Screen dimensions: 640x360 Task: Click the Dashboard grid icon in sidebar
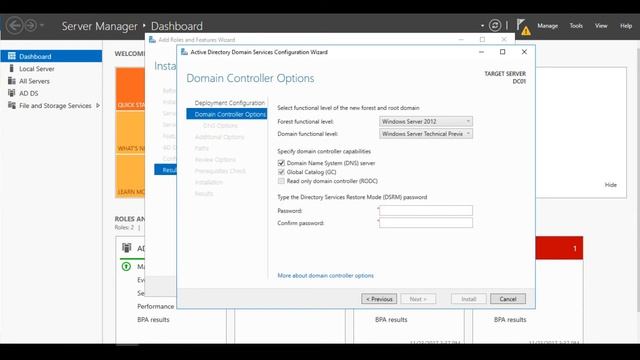[x=12, y=56]
